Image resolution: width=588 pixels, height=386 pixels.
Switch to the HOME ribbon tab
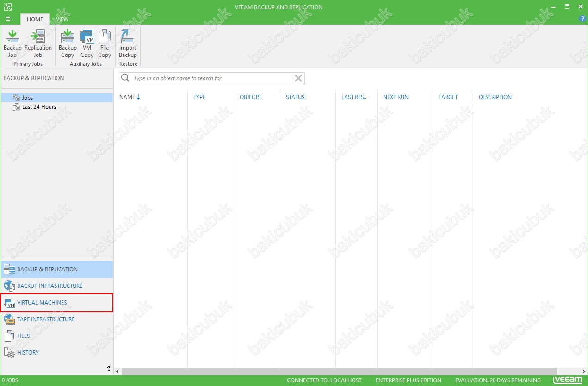point(35,19)
